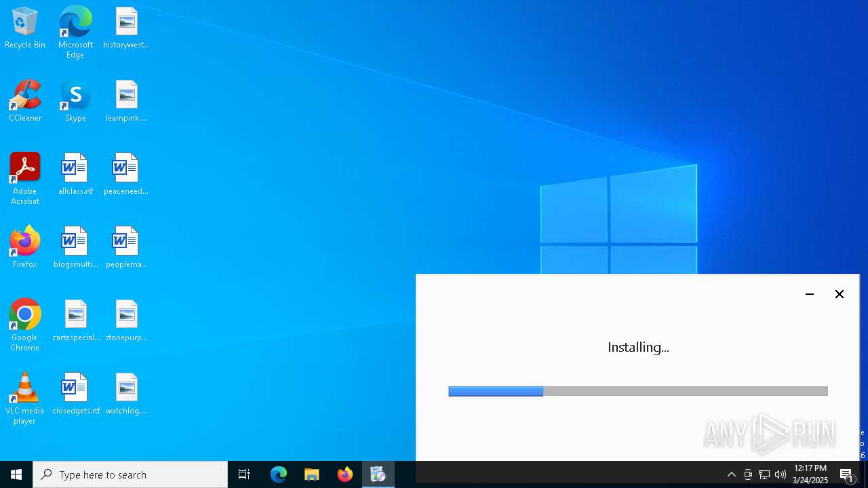Viewport: 868px width, 488px height.
Task: Open Task View on the taskbar
Action: pyautogui.click(x=244, y=474)
